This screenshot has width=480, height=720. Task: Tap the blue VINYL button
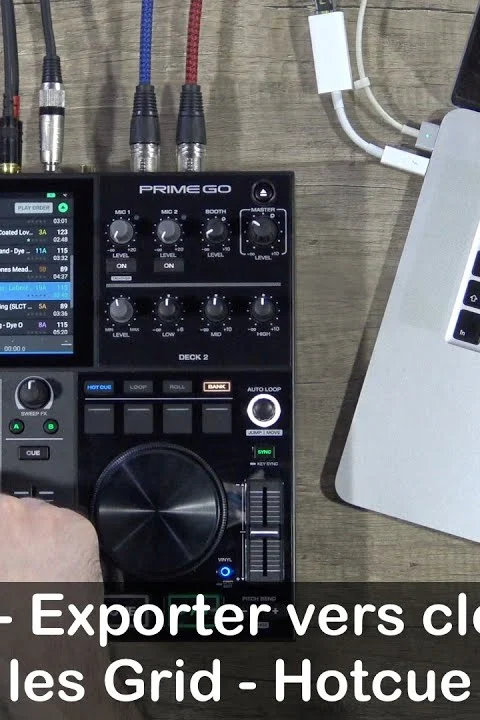click(x=225, y=572)
